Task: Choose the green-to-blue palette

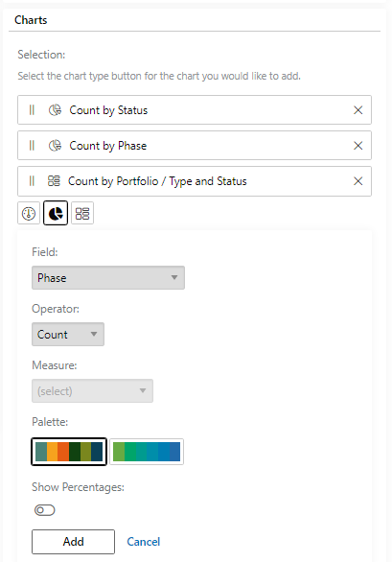Action: click(147, 452)
